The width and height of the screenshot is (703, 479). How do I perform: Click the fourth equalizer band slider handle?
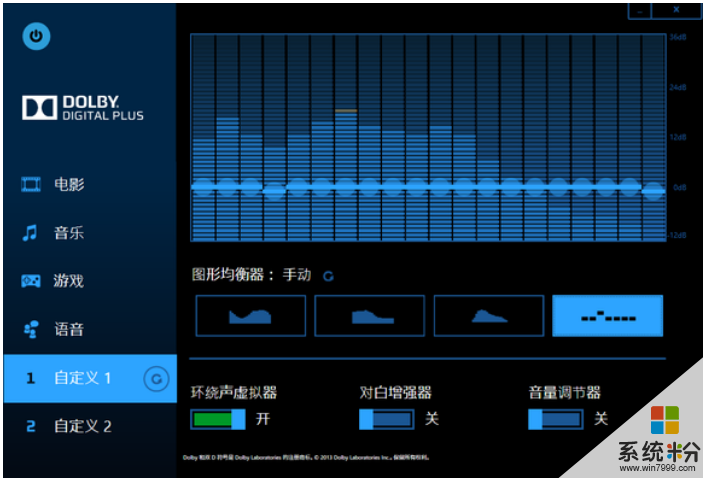tap(274, 191)
